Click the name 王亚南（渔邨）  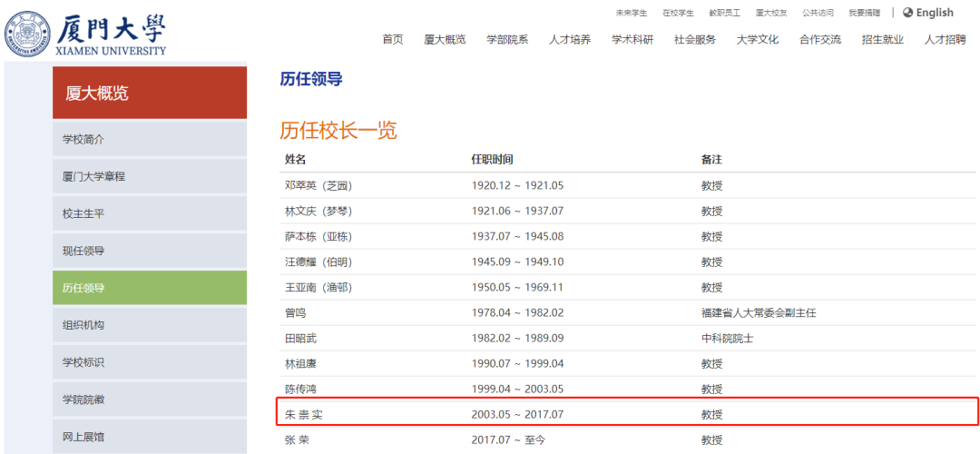tap(318, 288)
